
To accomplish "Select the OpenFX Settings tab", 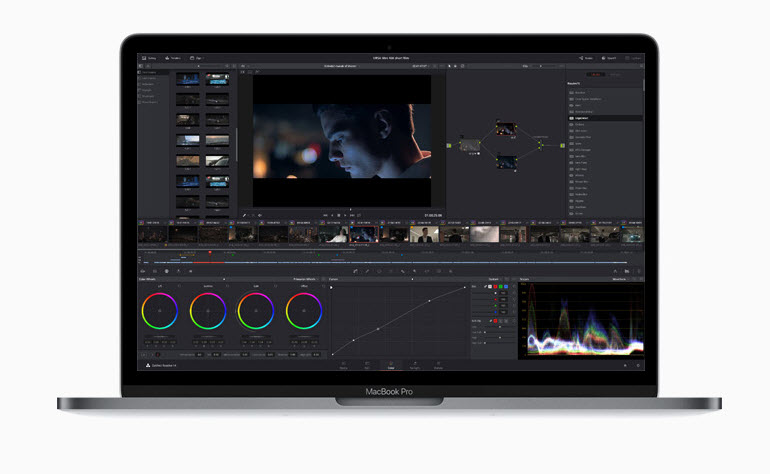I will [615, 75].
